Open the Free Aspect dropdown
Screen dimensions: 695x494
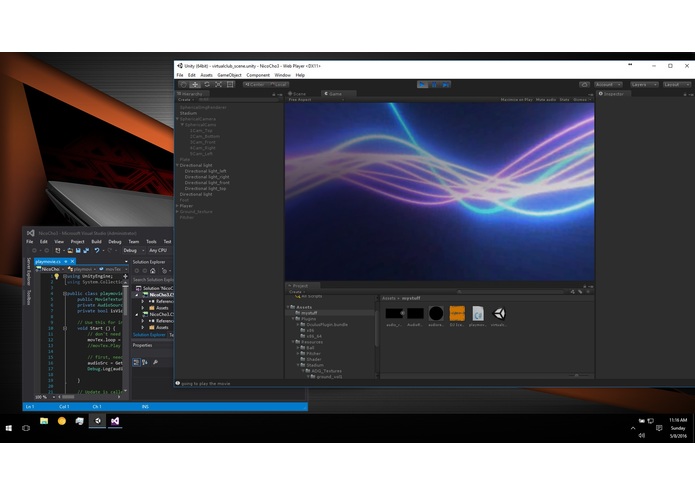pos(316,100)
